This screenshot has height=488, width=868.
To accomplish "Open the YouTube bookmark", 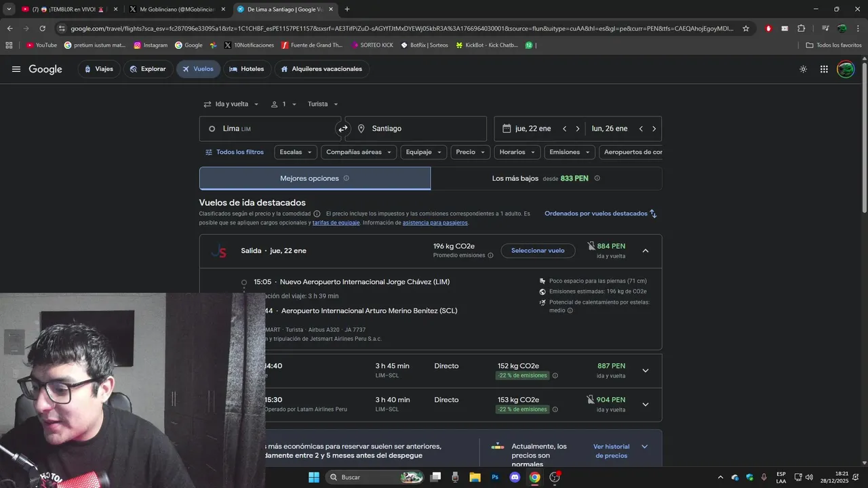I will click(41, 45).
